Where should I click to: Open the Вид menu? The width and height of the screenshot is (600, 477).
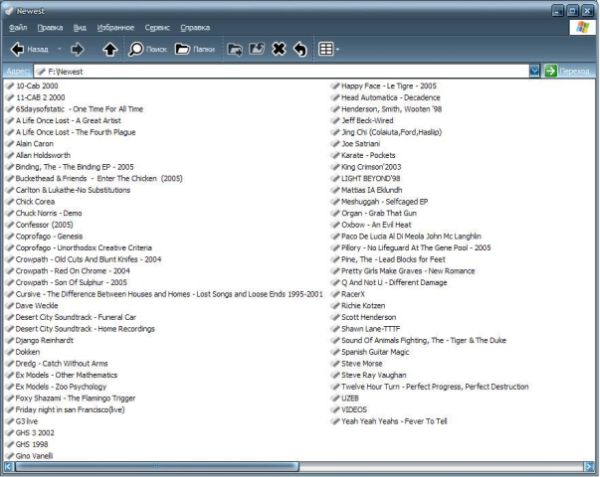80,28
